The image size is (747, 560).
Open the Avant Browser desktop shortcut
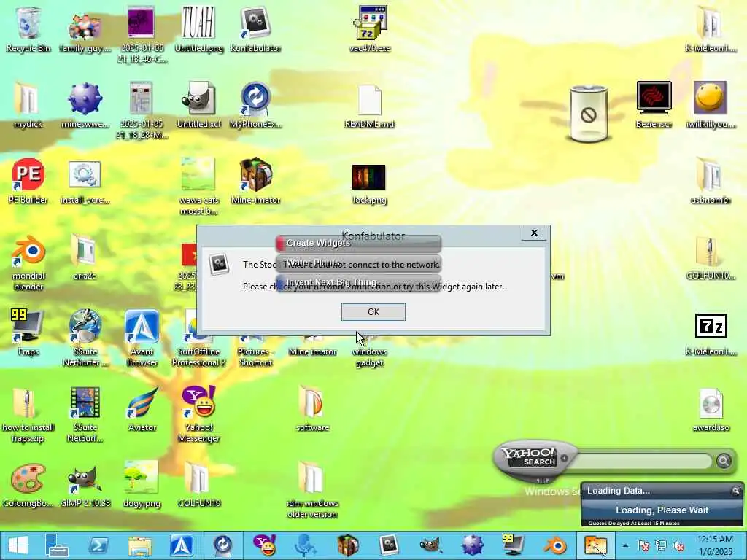coord(142,337)
